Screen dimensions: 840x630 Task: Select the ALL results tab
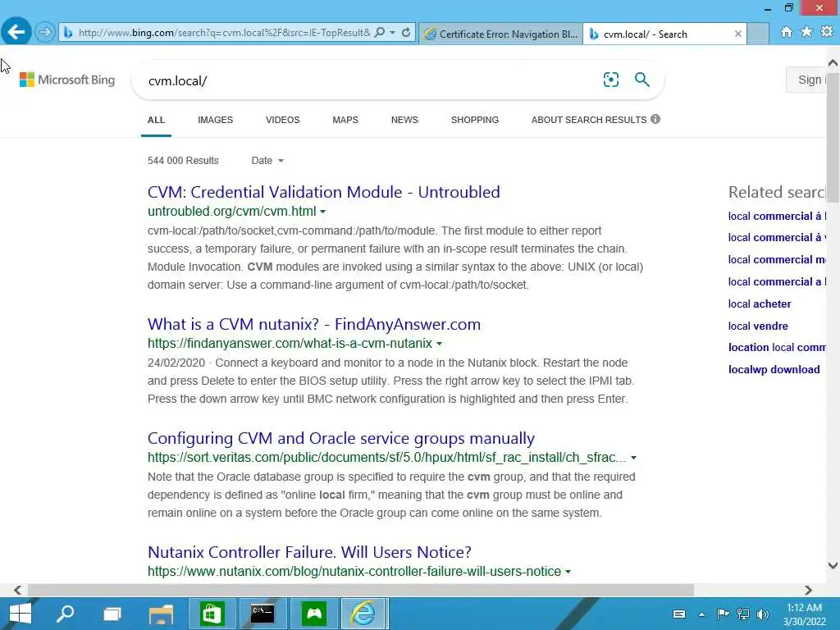[156, 120]
